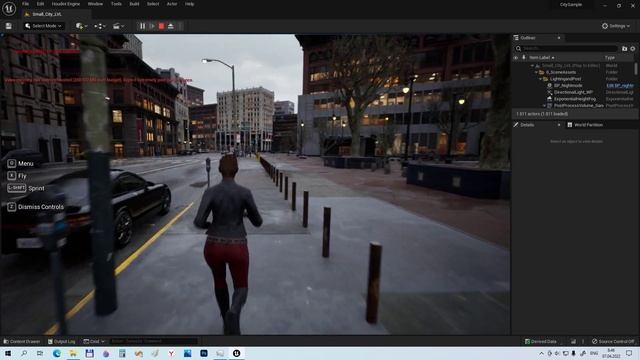Open the Settings dropdown at top right
This screenshot has height=360, width=640.
click(x=616, y=26)
